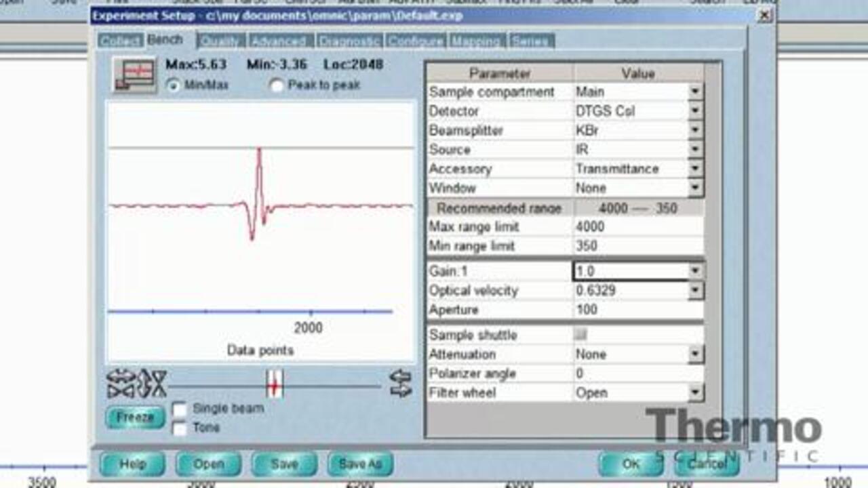Image resolution: width=868 pixels, height=488 pixels.
Task: Enable the Single beam checkbox
Action: click(180, 409)
